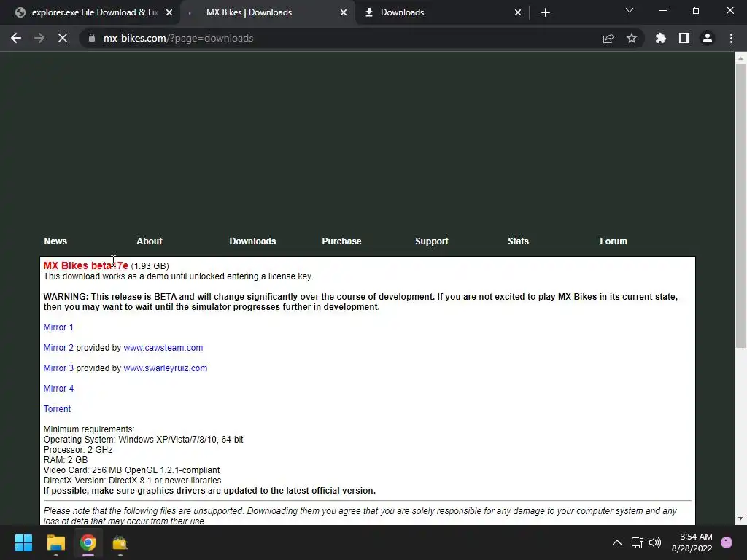Image resolution: width=747 pixels, height=560 pixels.
Task: Bookmark this page with star icon
Action: coord(632,38)
